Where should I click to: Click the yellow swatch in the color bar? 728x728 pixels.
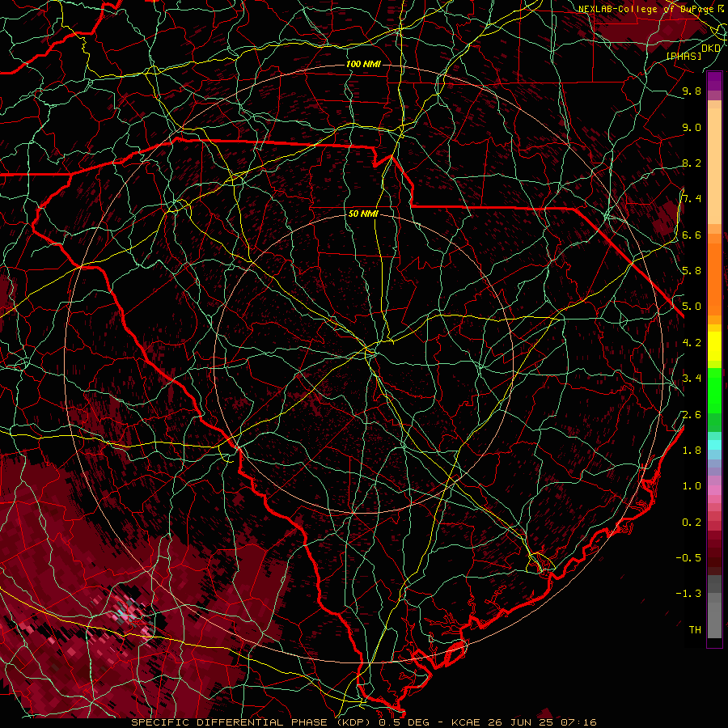(714, 346)
